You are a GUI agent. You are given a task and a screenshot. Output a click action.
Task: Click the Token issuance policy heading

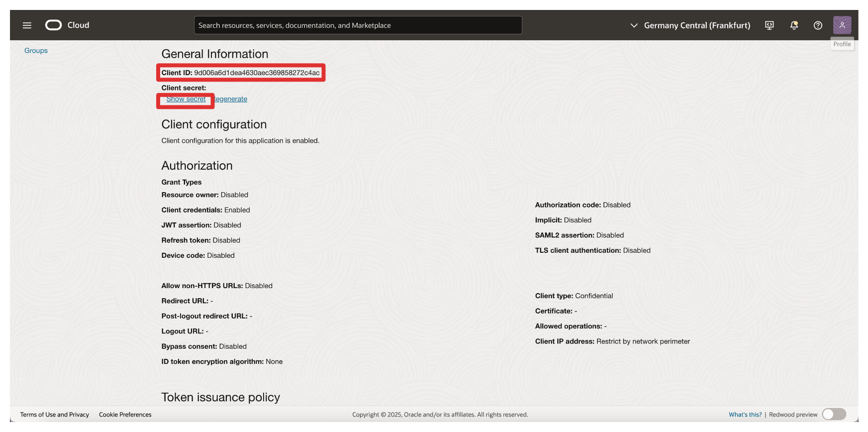pos(220,397)
